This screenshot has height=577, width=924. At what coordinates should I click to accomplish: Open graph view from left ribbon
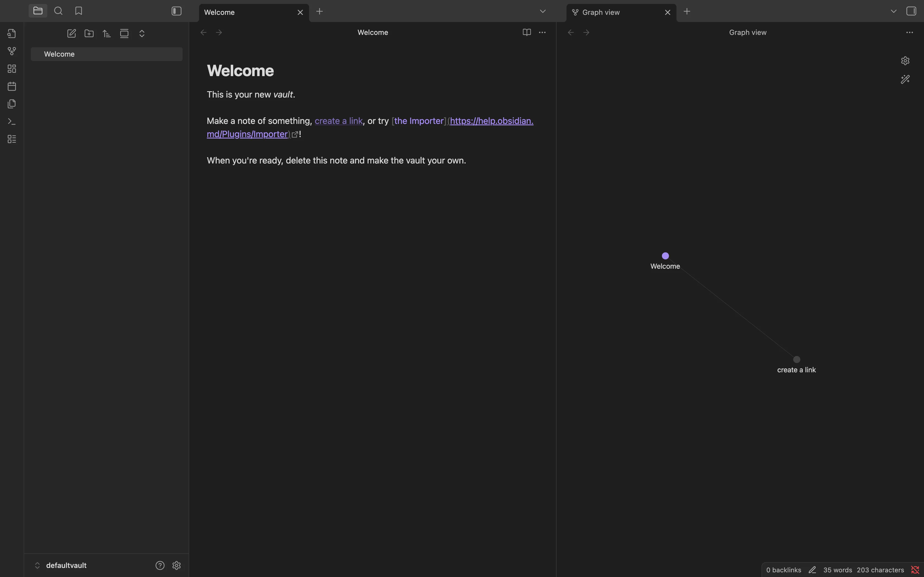pos(12,51)
